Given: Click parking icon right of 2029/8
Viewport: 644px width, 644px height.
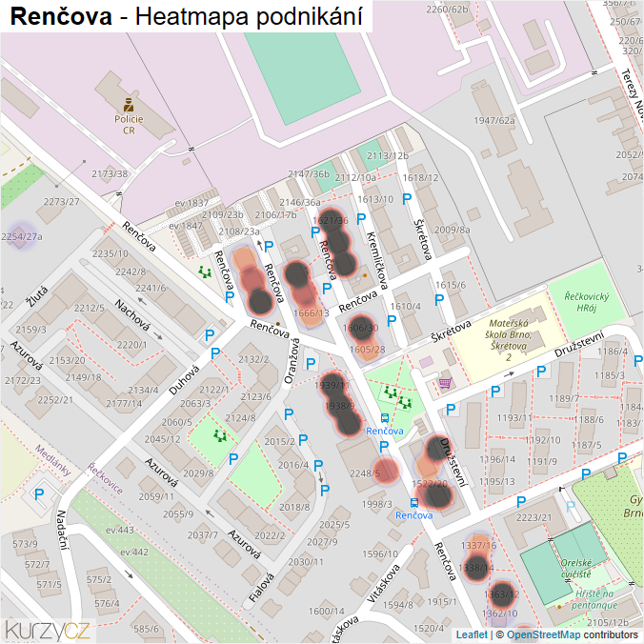Looking at the screenshot, I should [x=233, y=459].
